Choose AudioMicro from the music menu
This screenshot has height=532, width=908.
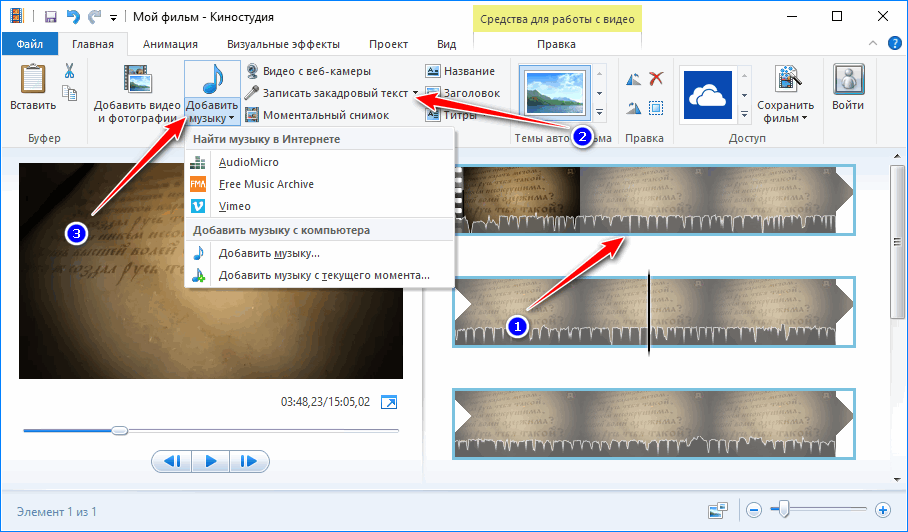[319, 162]
